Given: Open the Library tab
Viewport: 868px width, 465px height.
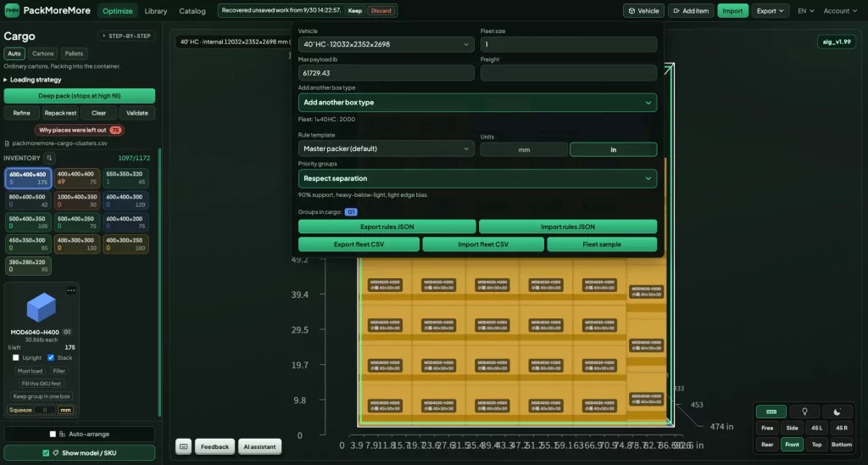Looking at the screenshot, I should pos(156,10).
